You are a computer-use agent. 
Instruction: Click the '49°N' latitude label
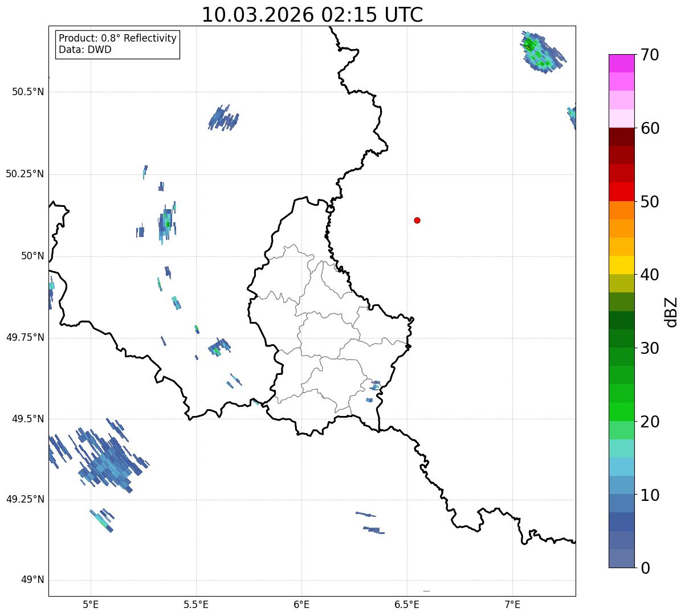32,580
